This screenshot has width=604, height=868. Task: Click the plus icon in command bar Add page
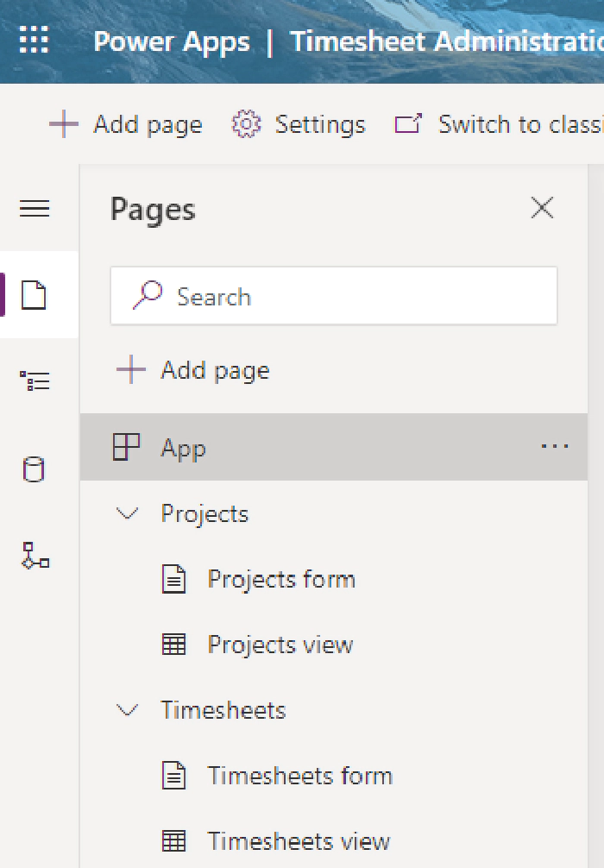tap(64, 123)
